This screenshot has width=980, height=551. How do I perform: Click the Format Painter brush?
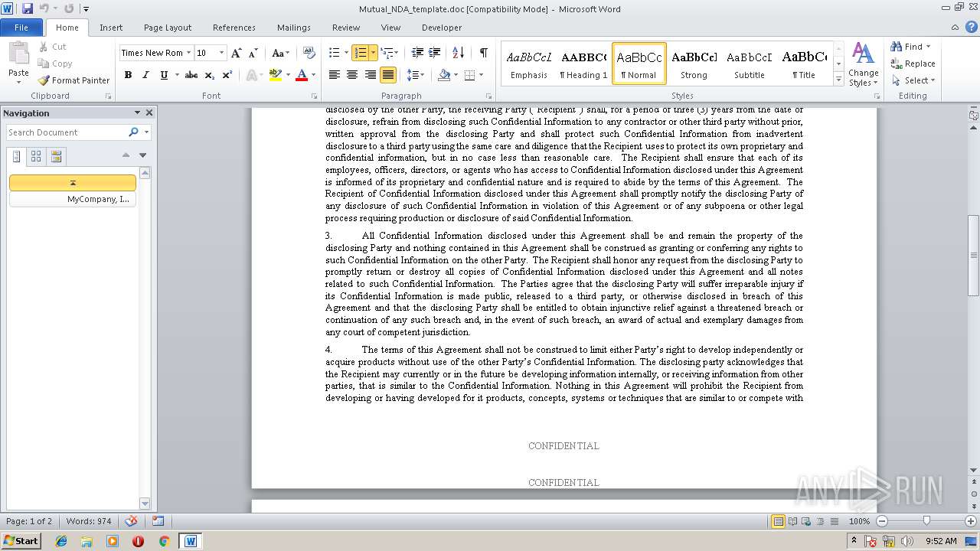coord(73,80)
